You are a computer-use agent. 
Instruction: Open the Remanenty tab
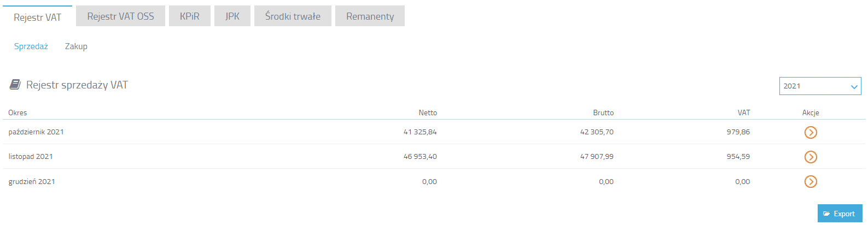tap(370, 16)
